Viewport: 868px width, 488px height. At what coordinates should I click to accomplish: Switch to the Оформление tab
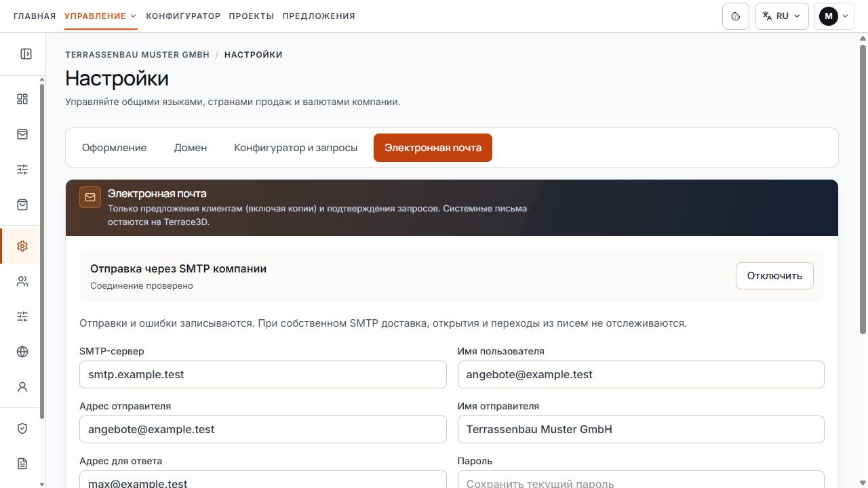click(x=115, y=148)
